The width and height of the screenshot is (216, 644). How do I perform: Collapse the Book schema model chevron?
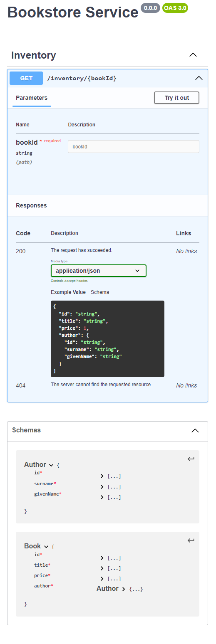[46, 547]
